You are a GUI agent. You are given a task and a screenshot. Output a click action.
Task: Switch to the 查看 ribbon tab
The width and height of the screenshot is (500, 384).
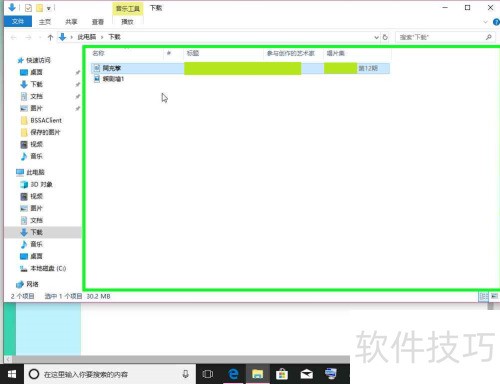pos(98,22)
